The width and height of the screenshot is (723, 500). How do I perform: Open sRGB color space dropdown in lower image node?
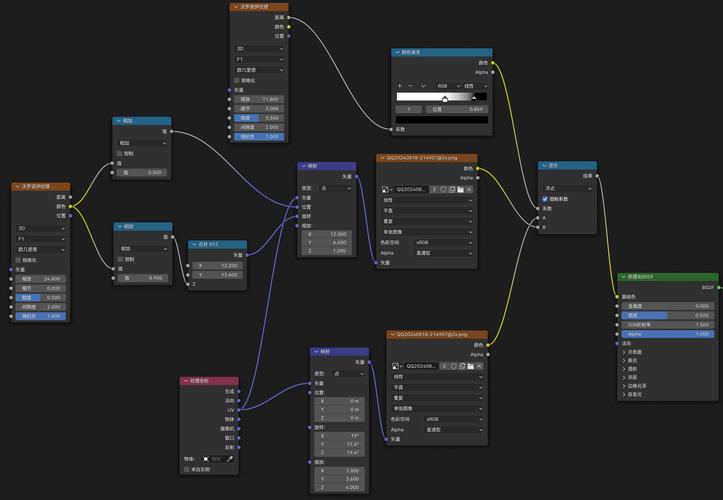pos(453,419)
